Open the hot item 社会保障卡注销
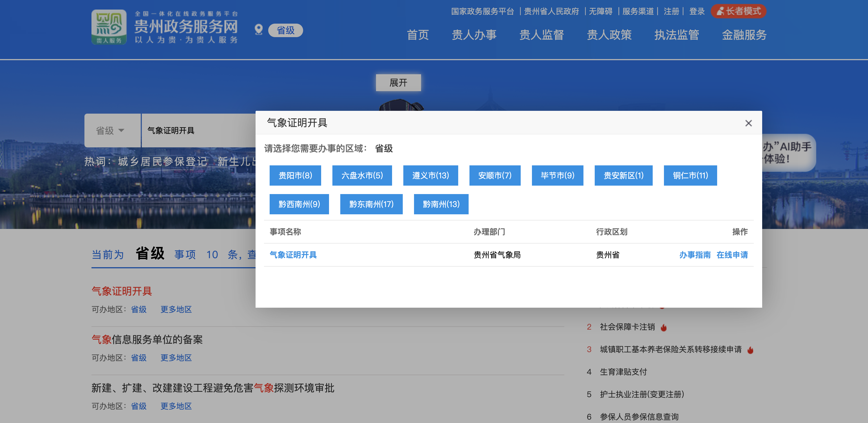 (x=627, y=327)
